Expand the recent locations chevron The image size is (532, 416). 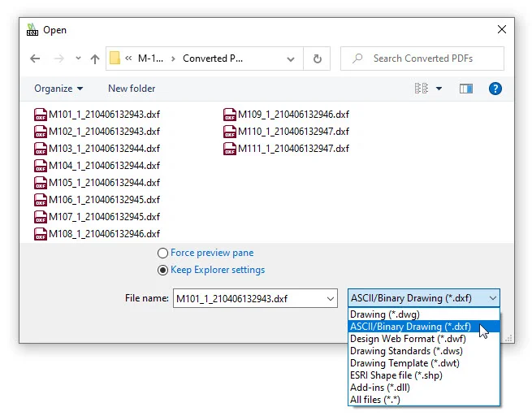pos(78,58)
